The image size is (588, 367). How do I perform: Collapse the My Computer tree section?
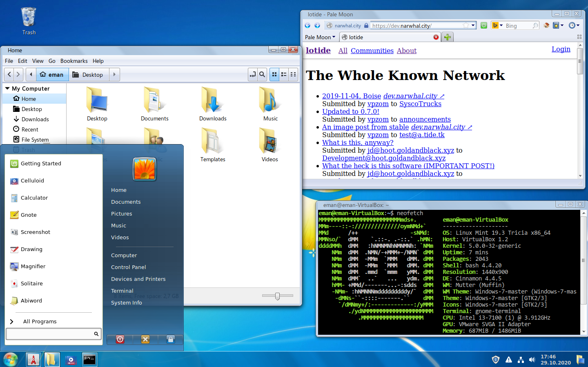pyautogui.click(x=7, y=88)
